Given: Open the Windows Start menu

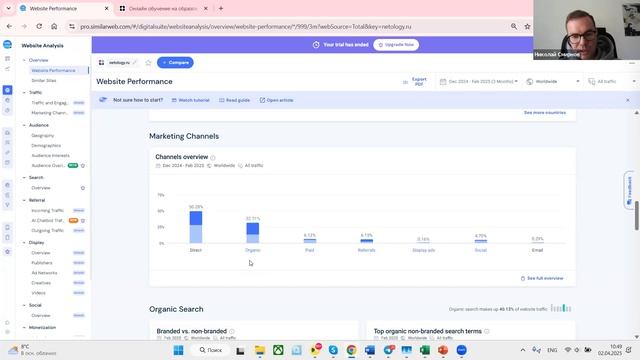Looking at the screenshot, I should tap(178, 350).
